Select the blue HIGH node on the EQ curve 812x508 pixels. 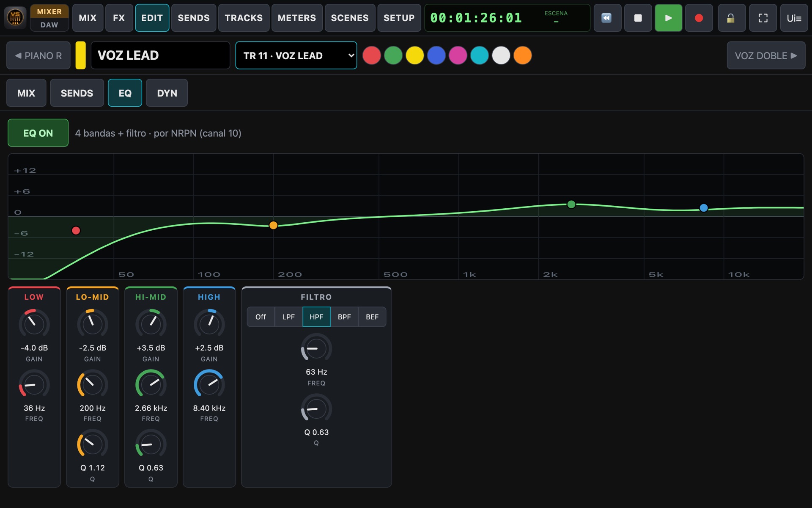point(704,208)
